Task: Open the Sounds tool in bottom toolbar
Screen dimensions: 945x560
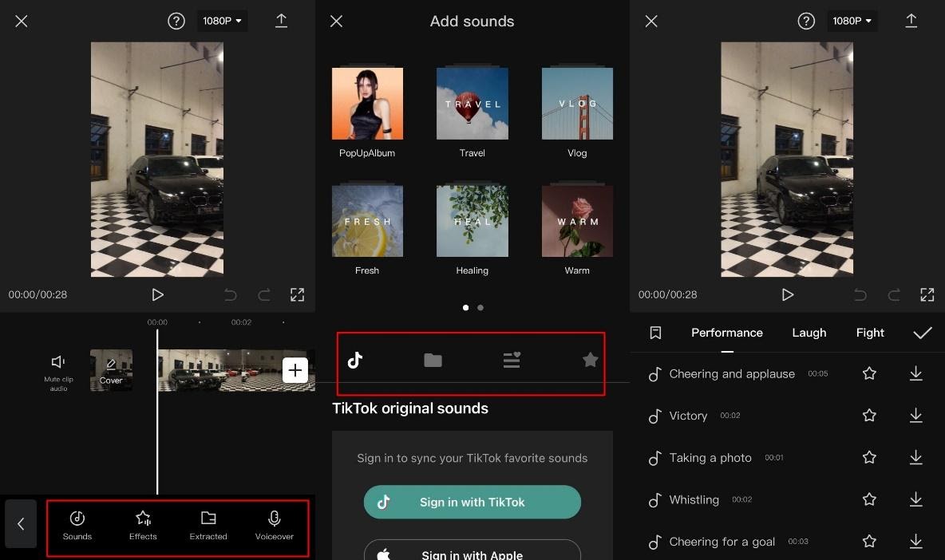Action: (x=77, y=526)
